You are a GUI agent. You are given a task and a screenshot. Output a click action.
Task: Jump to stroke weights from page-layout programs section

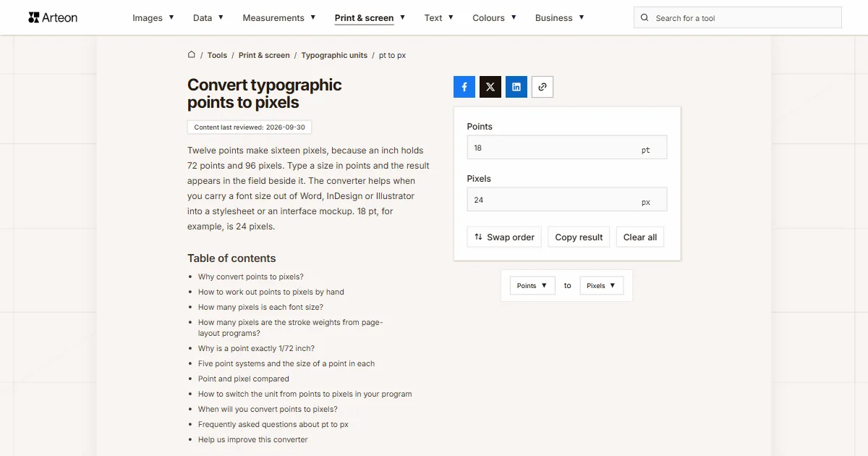(x=291, y=328)
